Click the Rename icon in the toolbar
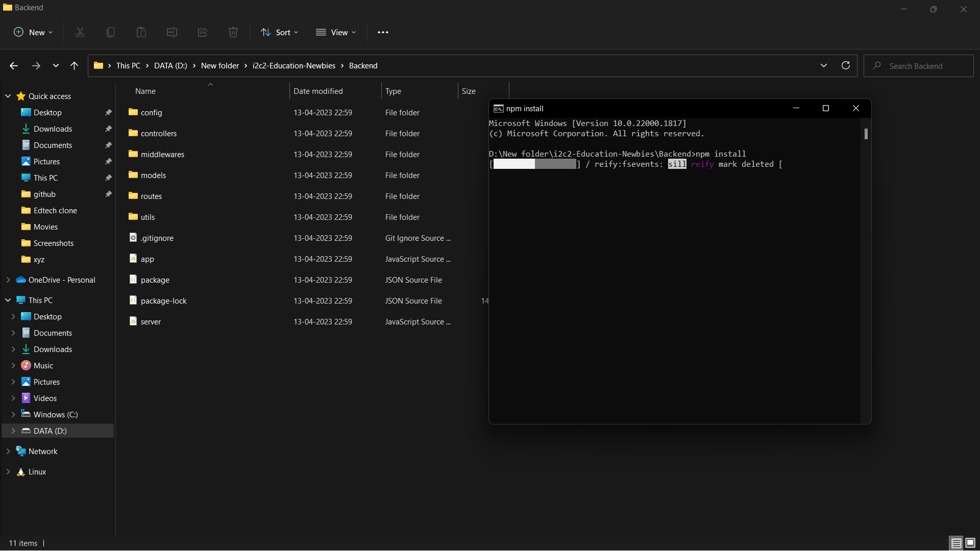Image resolution: width=980 pixels, height=551 pixels. pos(171,32)
